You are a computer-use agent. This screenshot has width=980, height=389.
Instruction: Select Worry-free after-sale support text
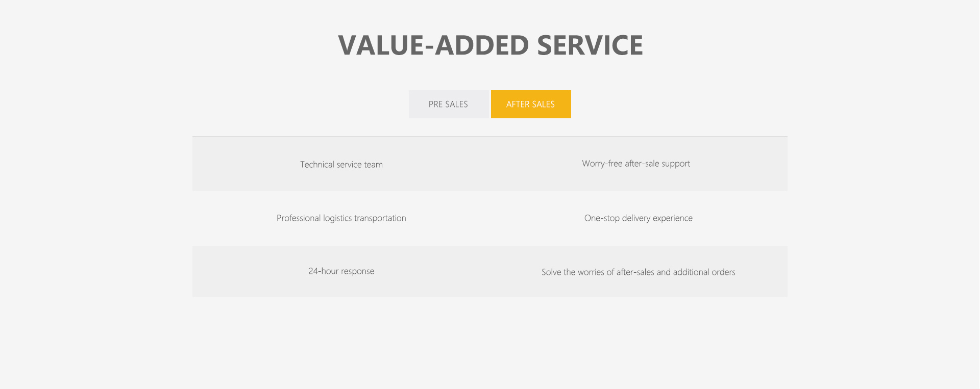[x=635, y=164]
